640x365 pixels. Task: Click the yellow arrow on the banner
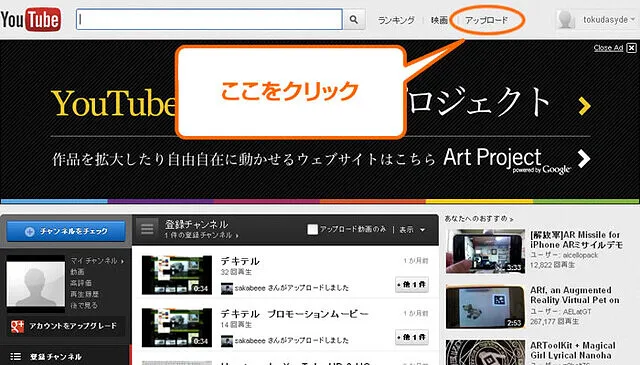point(584,105)
